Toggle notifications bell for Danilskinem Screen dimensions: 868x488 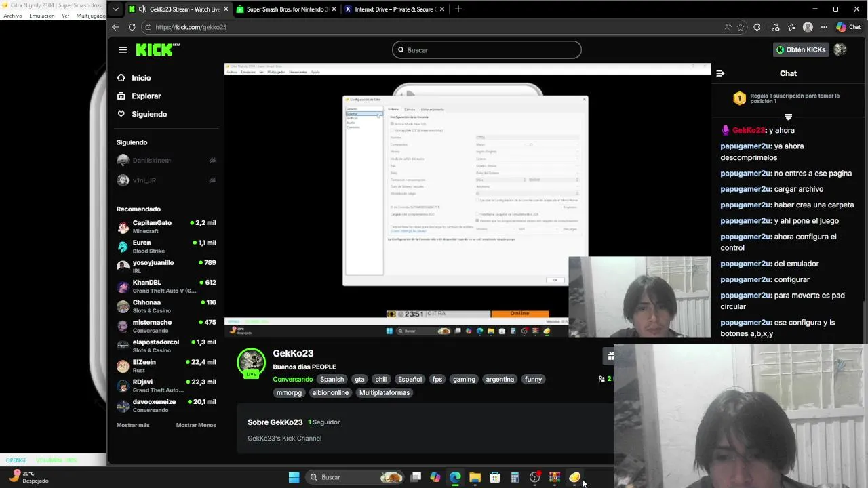[x=212, y=161]
